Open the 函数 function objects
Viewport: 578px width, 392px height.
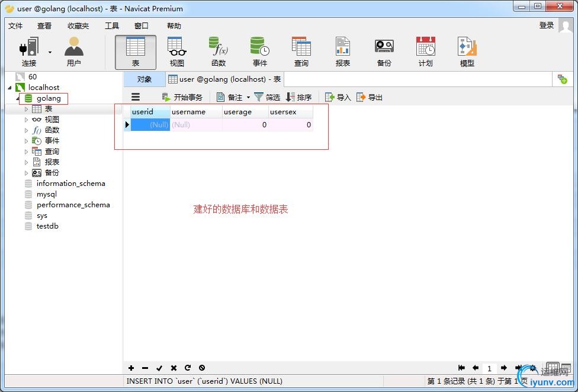(x=218, y=52)
